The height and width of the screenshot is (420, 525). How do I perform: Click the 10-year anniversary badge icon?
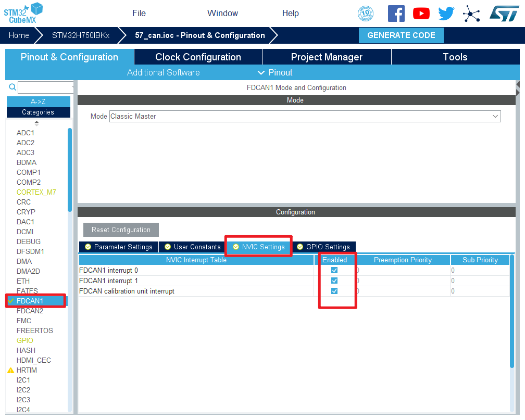[366, 14]
